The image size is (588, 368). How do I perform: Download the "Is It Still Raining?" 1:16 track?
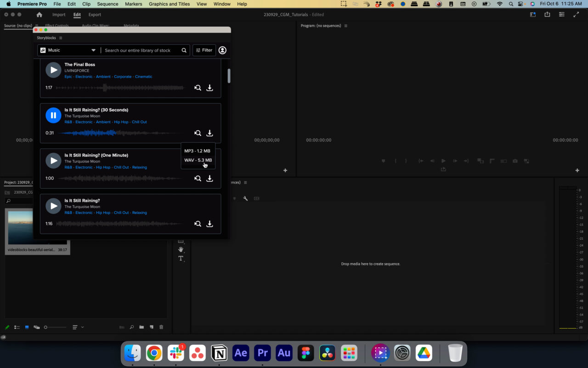click(x=209, y=224)
